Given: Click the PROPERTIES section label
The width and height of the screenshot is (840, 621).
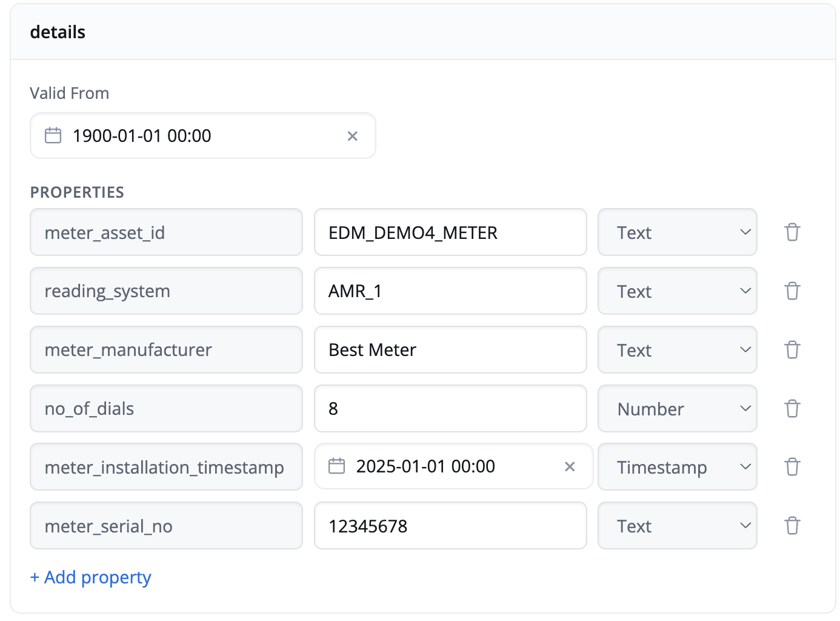Looking at the screenshot, I should (77, 192).
